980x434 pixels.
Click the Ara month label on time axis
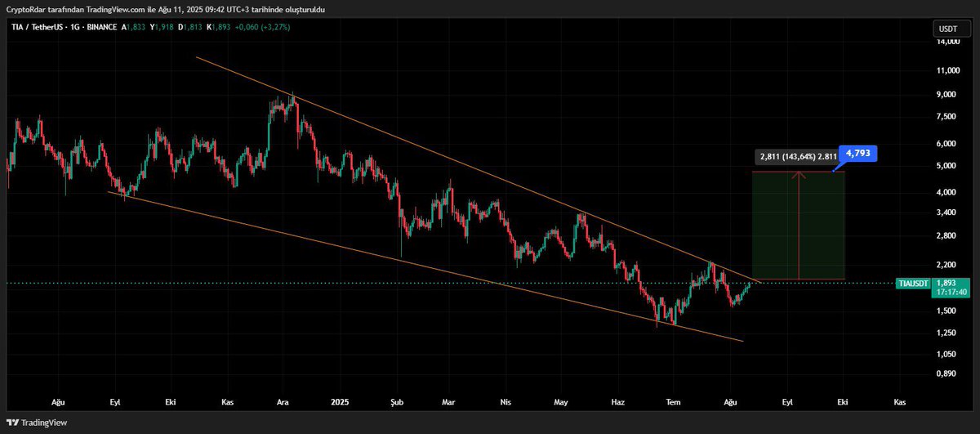[x=283, y=403]
